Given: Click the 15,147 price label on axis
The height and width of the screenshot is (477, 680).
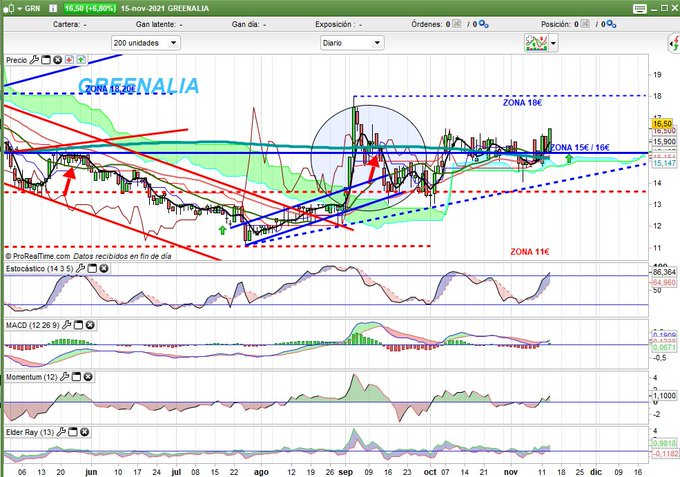Looking at the screenshot, I should (664, 163).
